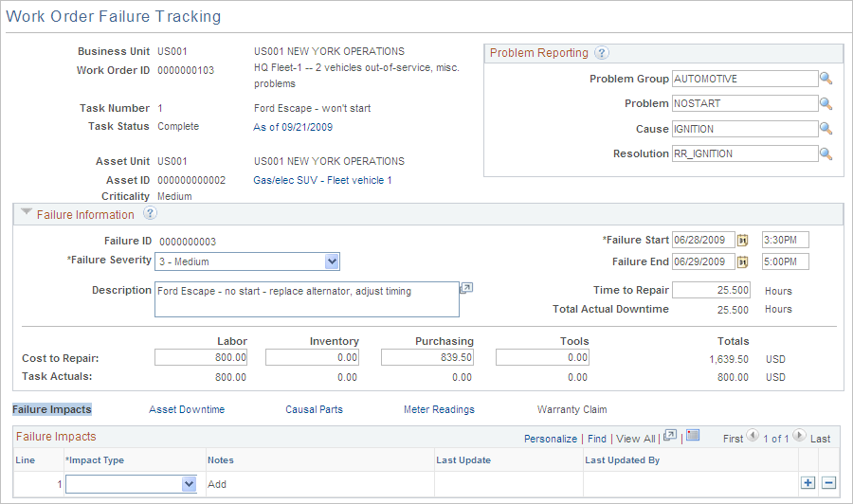Viewport: 853px width, 504px height.
Task: Click the Problem Group input field
Action: [x=745, y=79]
